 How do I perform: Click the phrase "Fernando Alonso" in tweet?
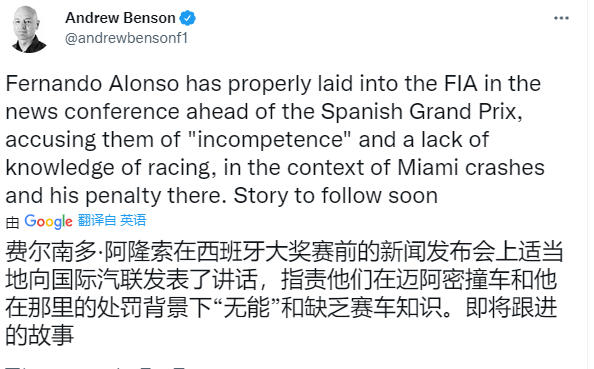click(92, 84)
